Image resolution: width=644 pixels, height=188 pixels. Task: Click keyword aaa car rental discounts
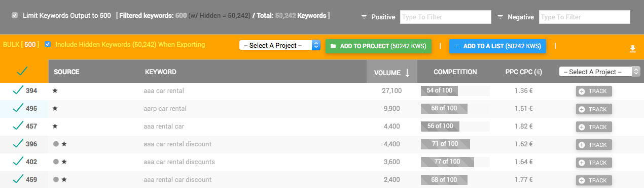[x=180, y=162]
